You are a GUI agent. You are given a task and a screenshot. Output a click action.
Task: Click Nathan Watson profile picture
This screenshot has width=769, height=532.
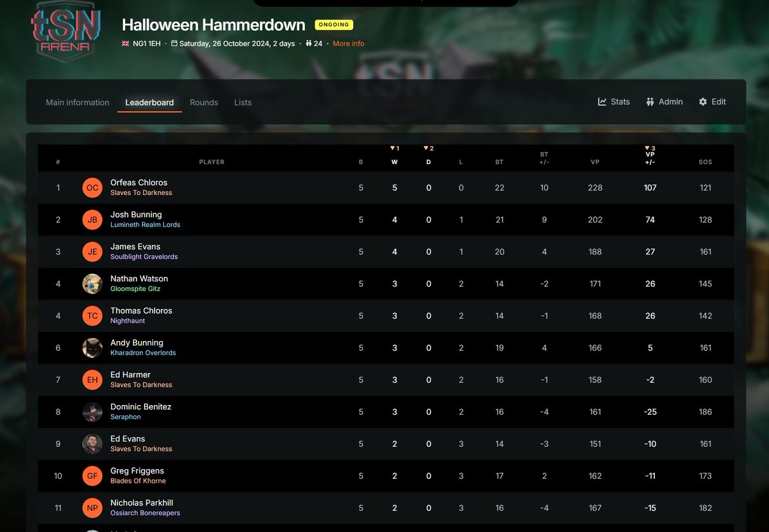[92, 284]
